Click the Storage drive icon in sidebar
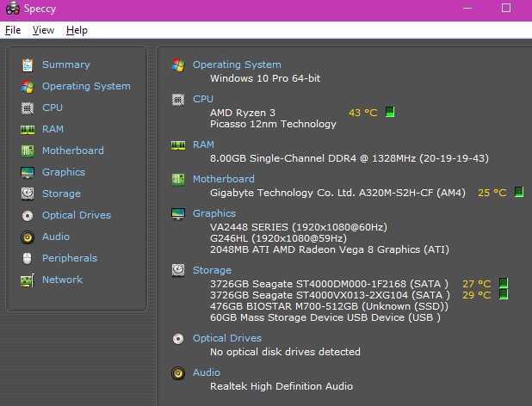Viewport: 532px width, 406px height. click(28, 194)
